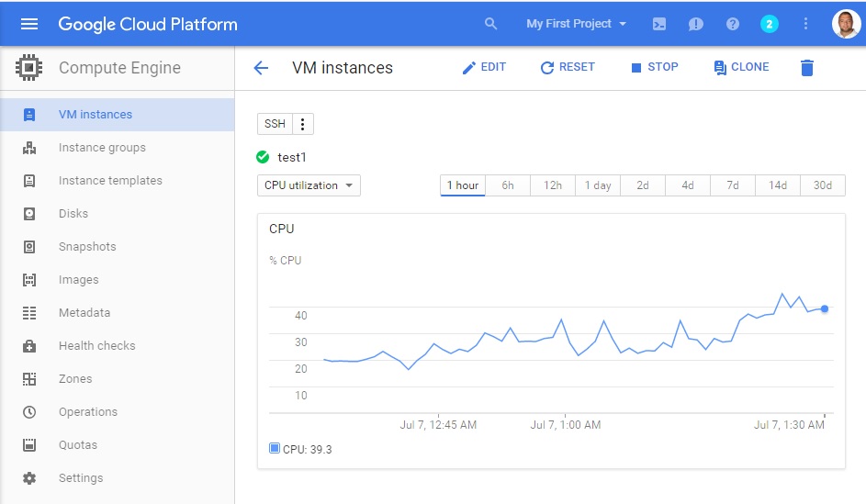Open Instance templates in sidebar

coord(117,181)
